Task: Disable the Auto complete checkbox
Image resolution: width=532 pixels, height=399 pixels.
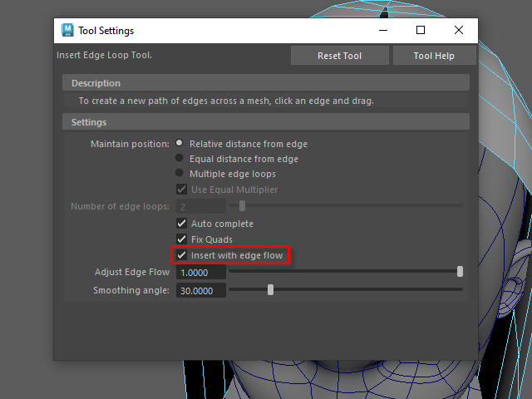Action: coord(181,224)
